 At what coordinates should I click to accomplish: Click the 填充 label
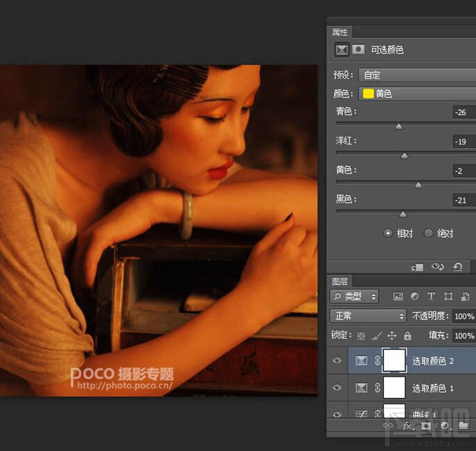click(438, 335)
